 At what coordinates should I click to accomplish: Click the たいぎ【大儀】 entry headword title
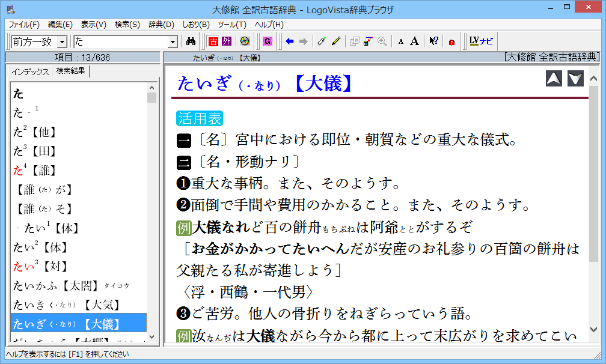265,83
